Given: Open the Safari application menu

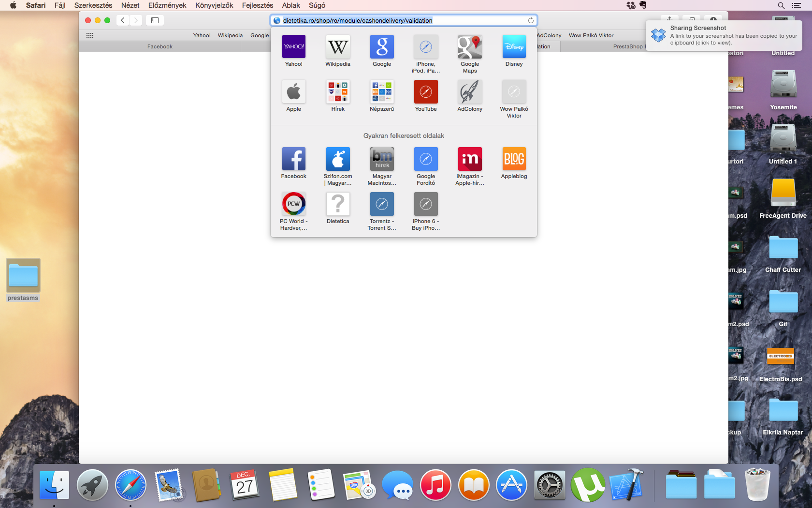Looking at the screenshot, I should [x=36, y=5].
